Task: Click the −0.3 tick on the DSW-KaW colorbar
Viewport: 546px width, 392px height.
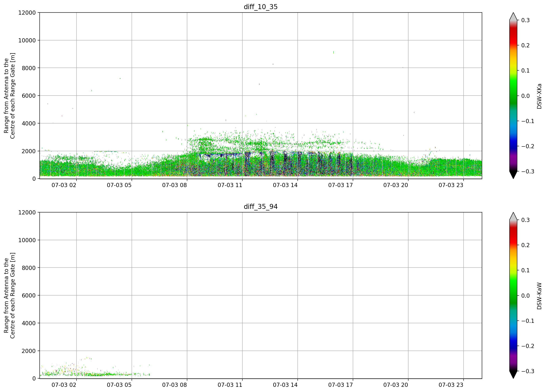Action: [x=528, y=371]
